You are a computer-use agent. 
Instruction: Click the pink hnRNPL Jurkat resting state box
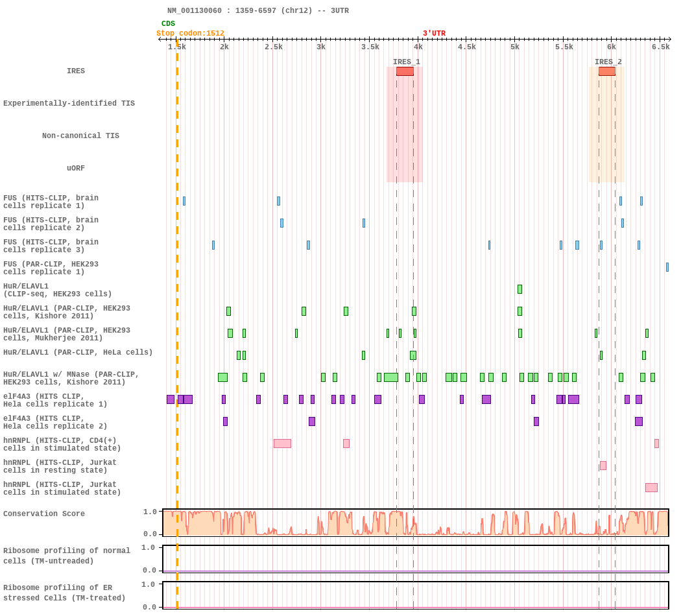pyautogui.click(x=603, y=466)
